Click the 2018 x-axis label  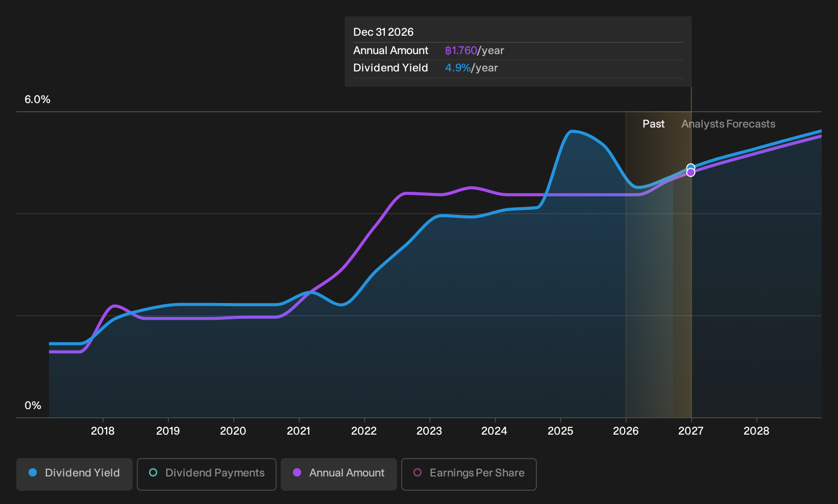[x=103, y=431]
